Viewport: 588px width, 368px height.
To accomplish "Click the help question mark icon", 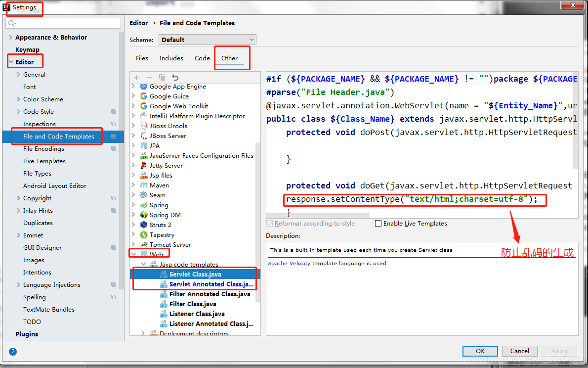I will click(x=13, y=352).
